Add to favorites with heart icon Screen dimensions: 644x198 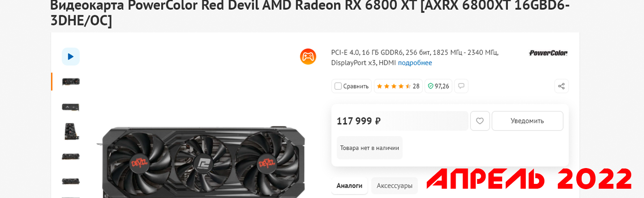click(x=480, y=121)
